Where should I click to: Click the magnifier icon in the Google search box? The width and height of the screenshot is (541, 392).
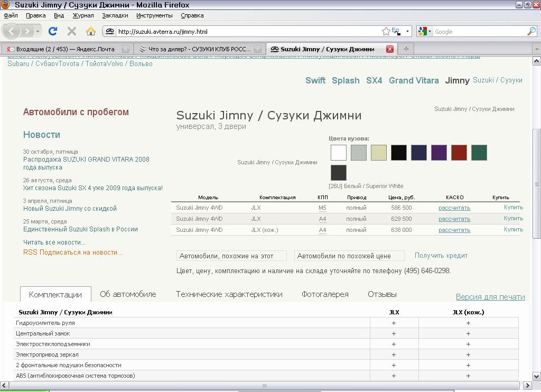(531, 31)
